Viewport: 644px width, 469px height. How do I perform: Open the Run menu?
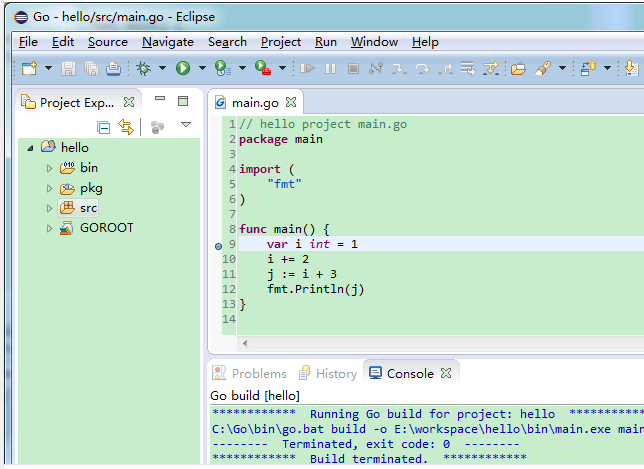pyautogui.click(x=326, y=42)
